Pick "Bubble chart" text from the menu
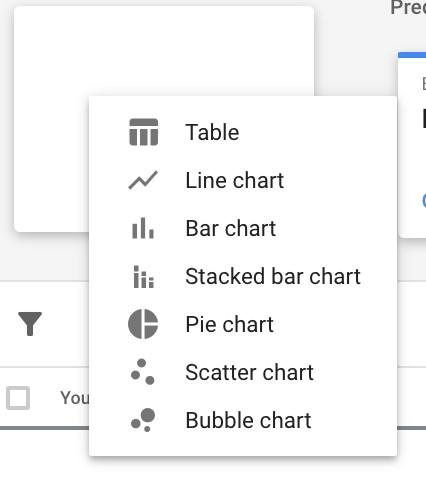The width and height of the screenshot is (426, 480). tap(248, 420)
